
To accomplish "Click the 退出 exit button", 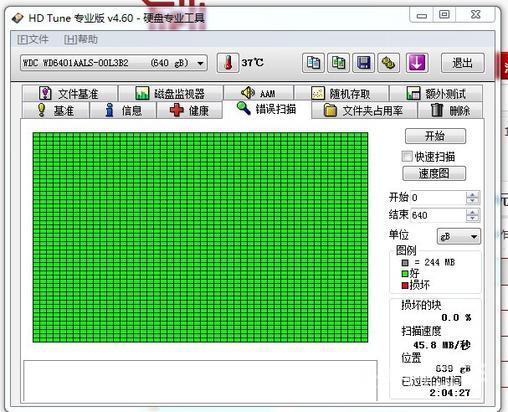I will (463, 63).
